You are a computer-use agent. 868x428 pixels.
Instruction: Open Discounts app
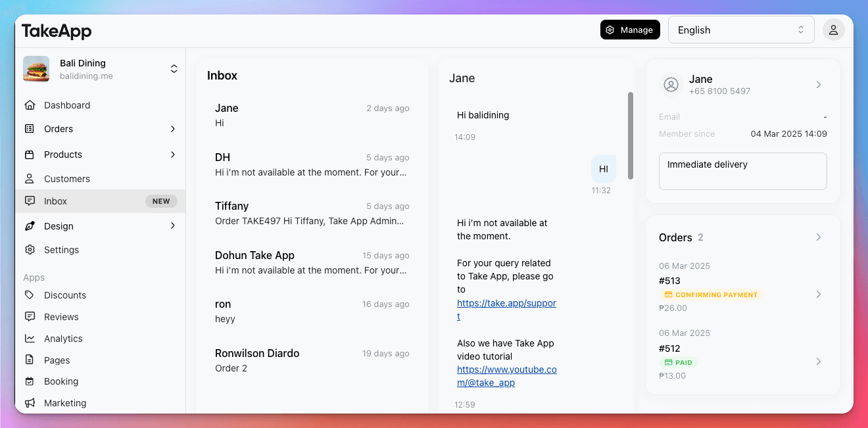coord(101,295)
